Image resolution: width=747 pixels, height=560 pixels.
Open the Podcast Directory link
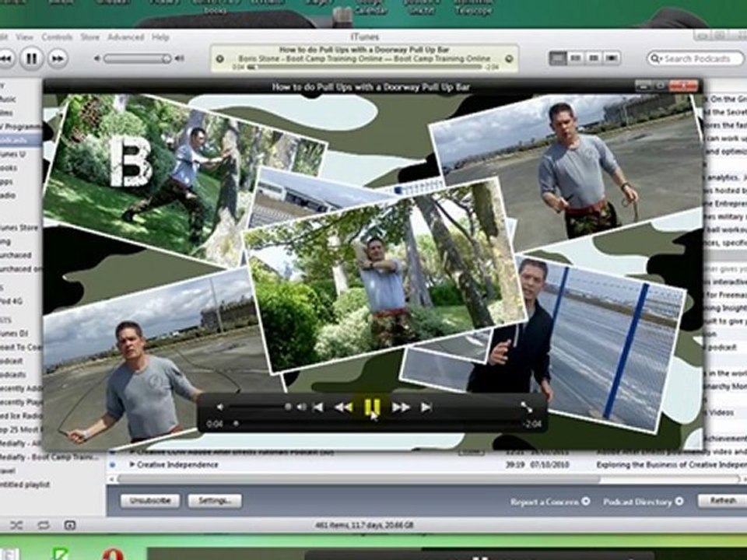tap(644, 502)
